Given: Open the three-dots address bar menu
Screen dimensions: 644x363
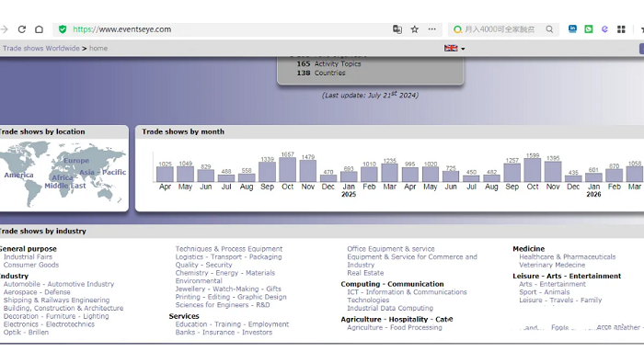Looking at the screenshot, I should (x=431, y=29).
